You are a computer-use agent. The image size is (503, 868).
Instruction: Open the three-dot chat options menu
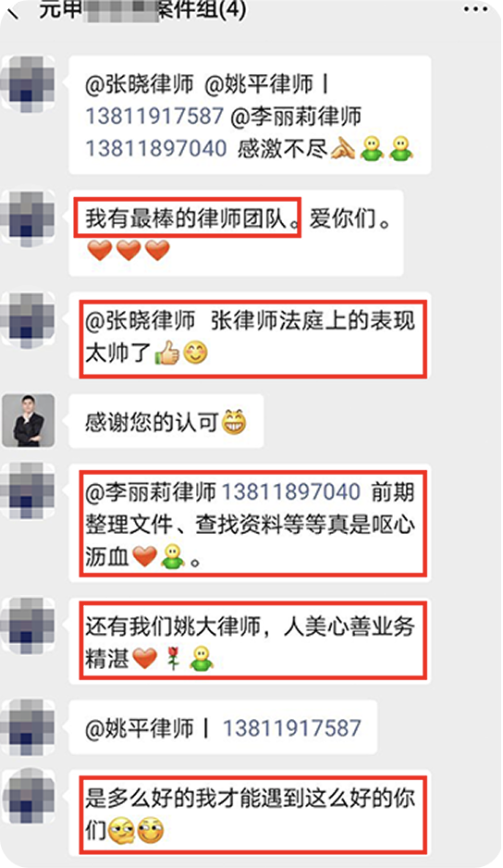(x=476, y=9)
